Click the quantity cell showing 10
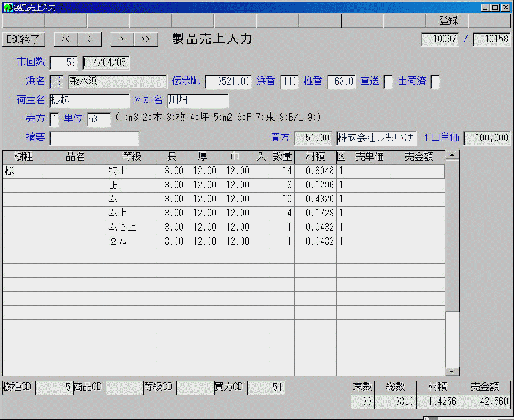The width and height of the screenshot is (514, 420). point(282,199)
